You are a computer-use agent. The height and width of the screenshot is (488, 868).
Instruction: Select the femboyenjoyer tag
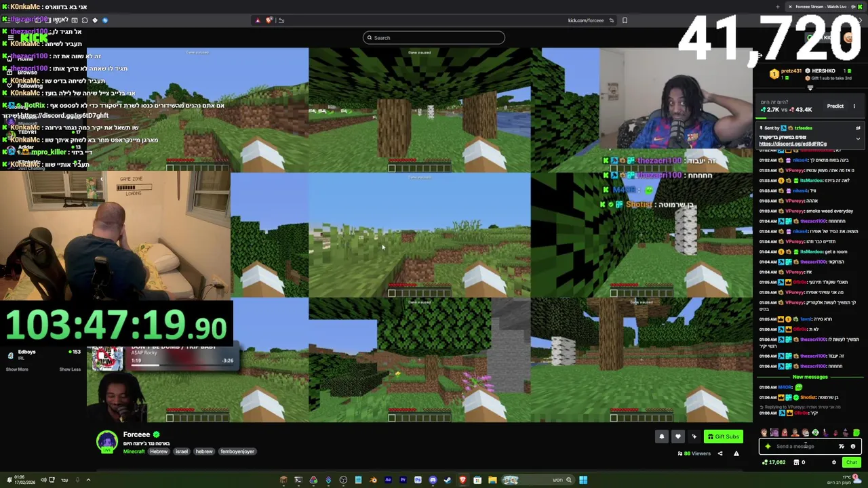click(237, 451)
